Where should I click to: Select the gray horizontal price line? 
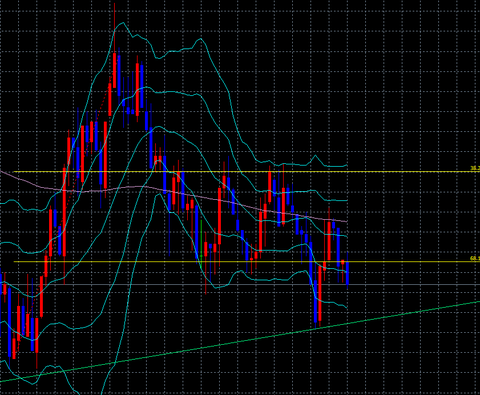[x=240, y=285]
